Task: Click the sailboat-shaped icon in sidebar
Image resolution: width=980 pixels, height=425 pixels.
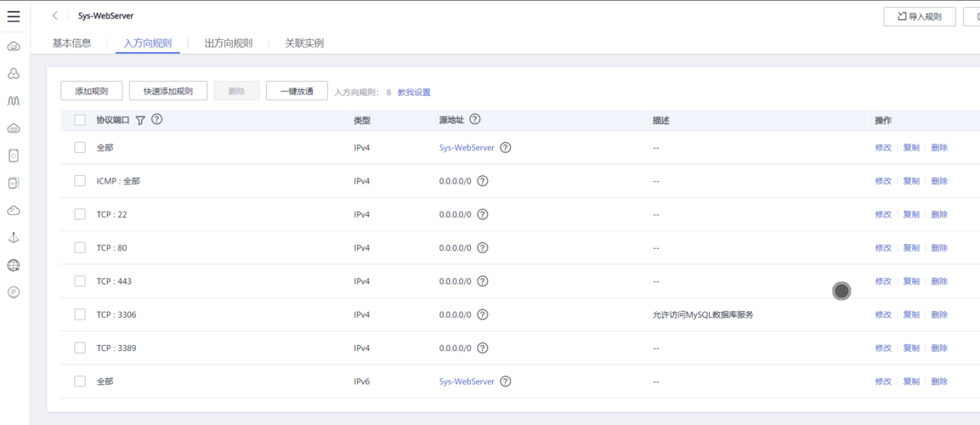Action: pyautogui.click(x=14, y=237)
